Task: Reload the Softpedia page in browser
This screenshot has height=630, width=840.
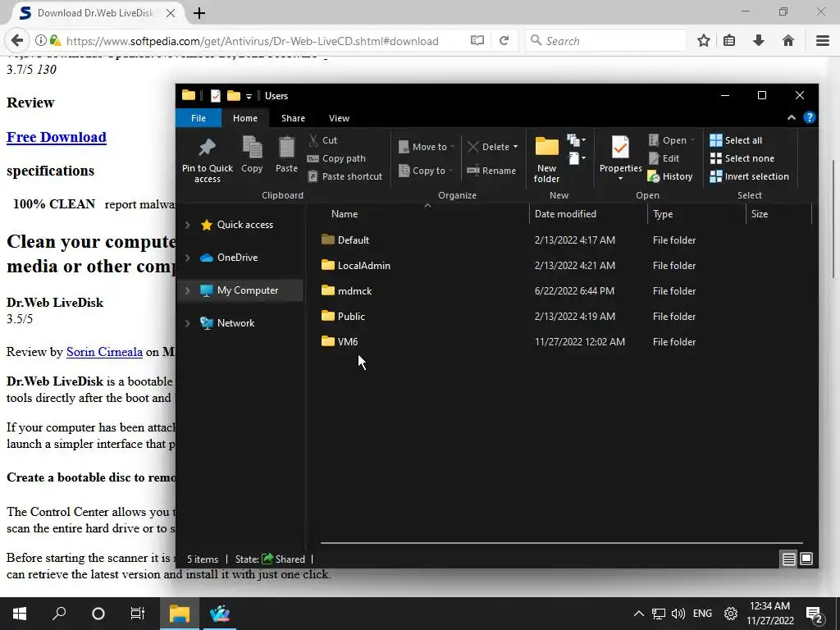Action: (x=504, y=41)
